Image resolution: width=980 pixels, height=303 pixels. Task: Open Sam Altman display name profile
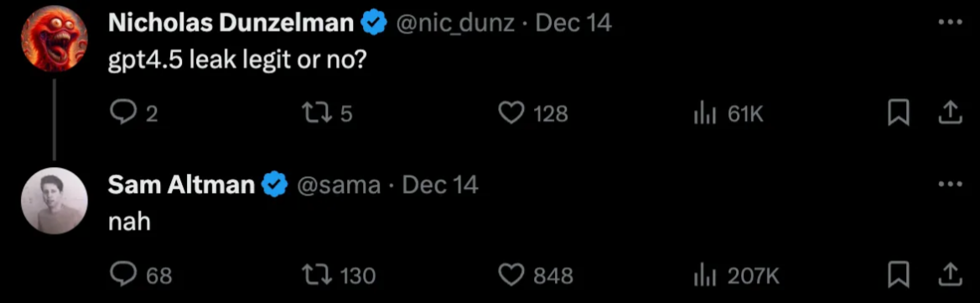pos(181,185)
